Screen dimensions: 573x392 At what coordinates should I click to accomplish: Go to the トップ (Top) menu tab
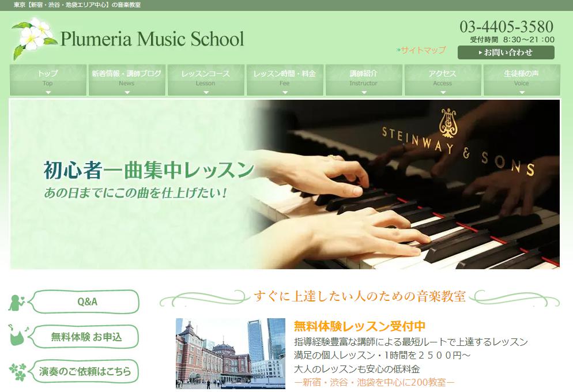[48, 79]
